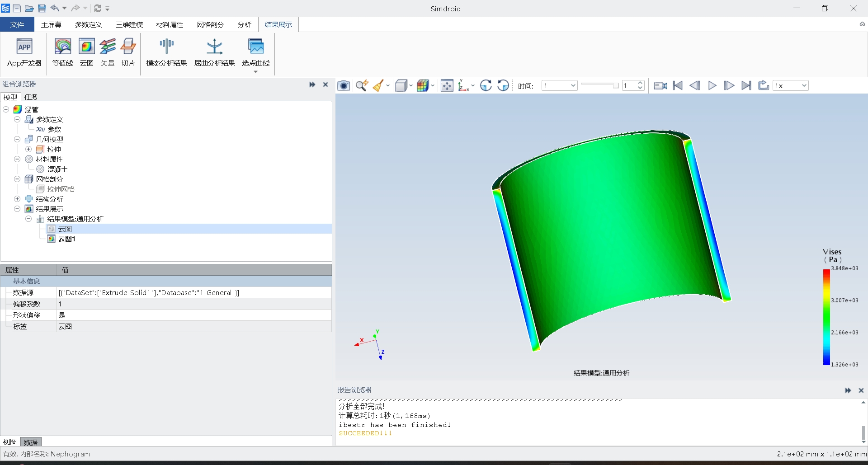Viewport: 868px width, 465px height.
Task: Close the 组合浏览器 panel
Action: tap(325, 85)
